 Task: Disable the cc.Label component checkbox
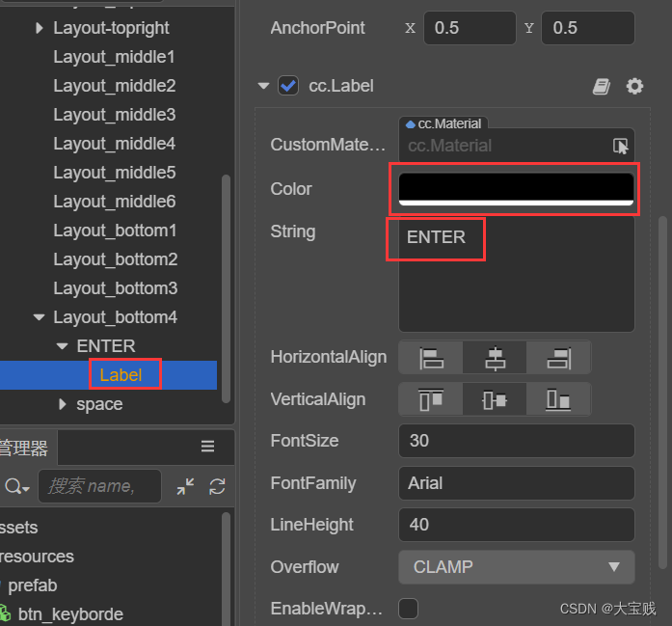click(x=288, y=86)
